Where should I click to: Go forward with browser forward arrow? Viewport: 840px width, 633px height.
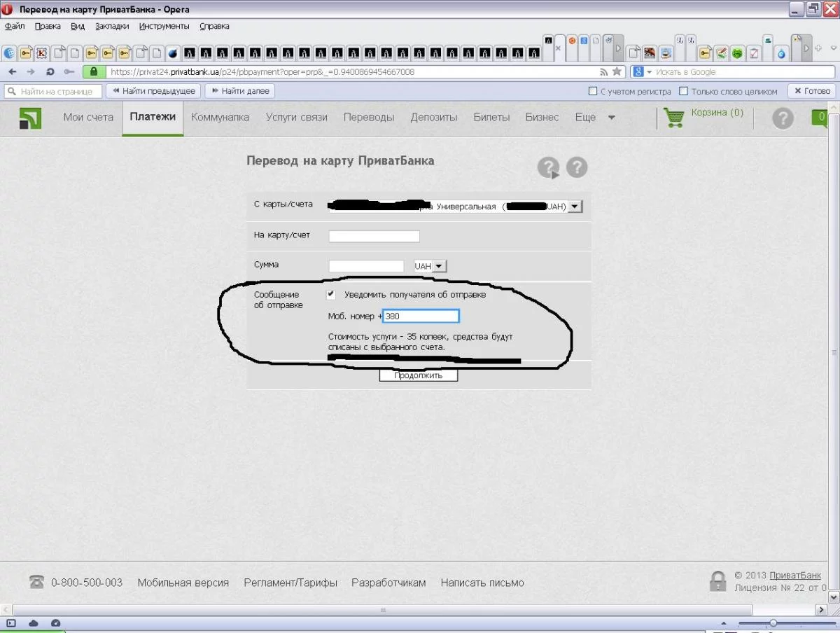tap(30, 71)
